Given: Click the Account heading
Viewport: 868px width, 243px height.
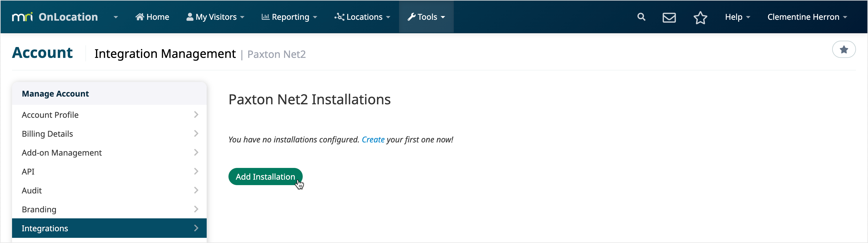Looking at the screenshot, I should [x=42, y=53].
